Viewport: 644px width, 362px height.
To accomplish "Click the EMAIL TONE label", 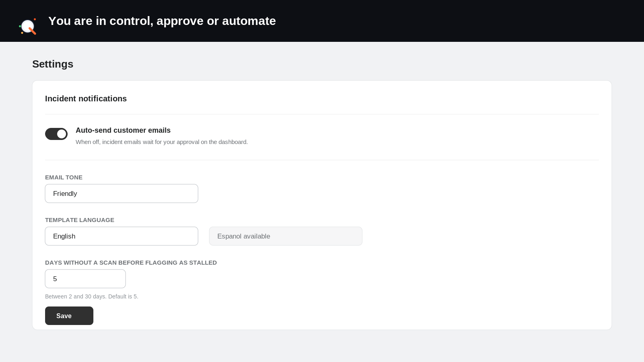I will pos(64,177).
